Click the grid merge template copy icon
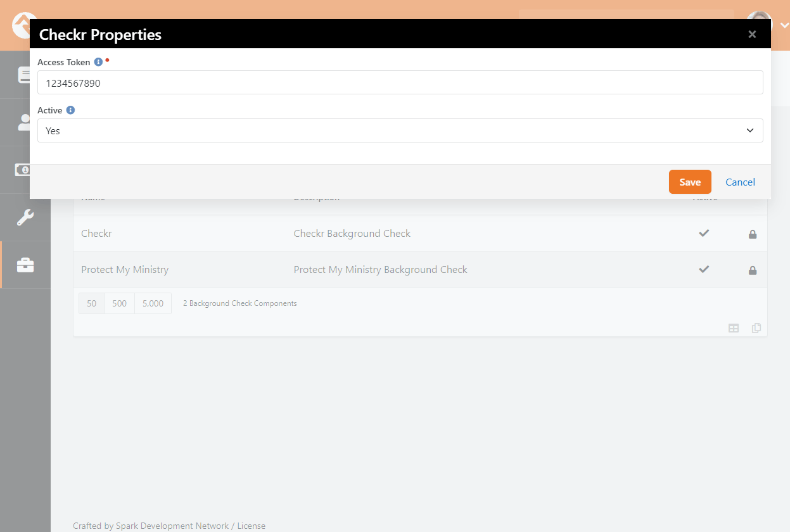The width and height of the screenshot is (790, 532). 756,328
